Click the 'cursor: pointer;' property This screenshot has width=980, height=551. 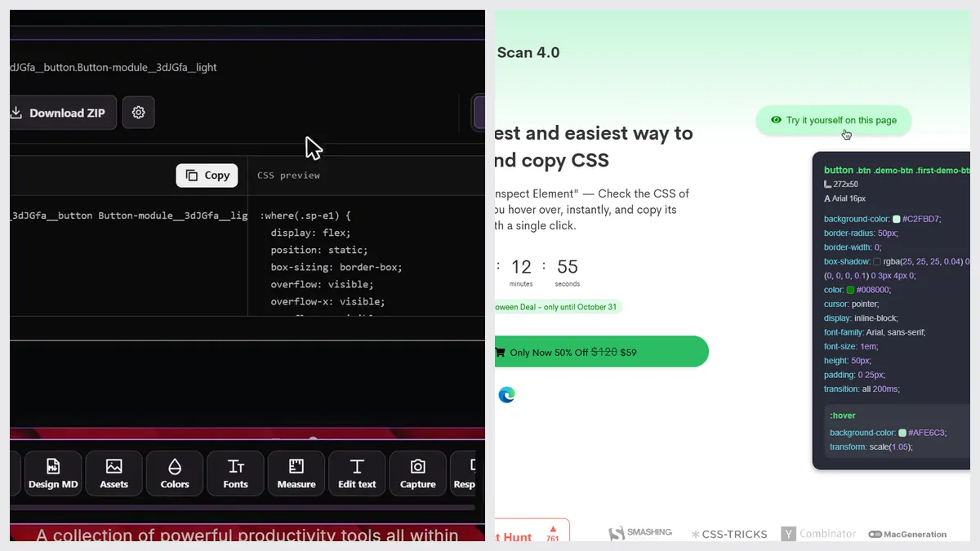852,304
